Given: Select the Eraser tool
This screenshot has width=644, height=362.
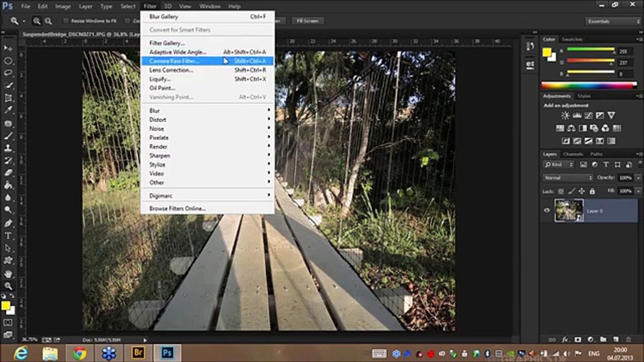Looking at the screenshot, I should [x=8, y=173].
